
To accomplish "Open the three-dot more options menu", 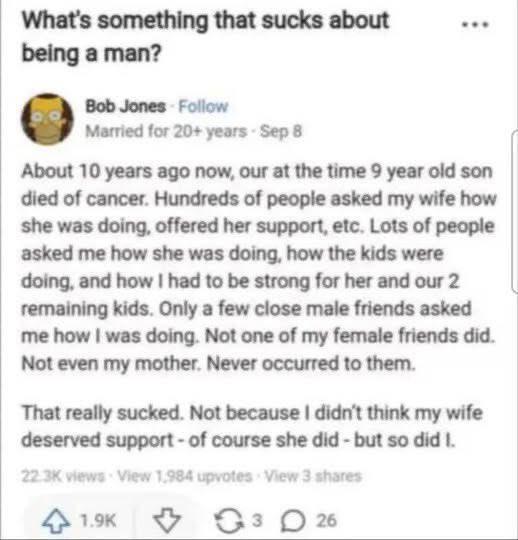I will tap(475, 25).
